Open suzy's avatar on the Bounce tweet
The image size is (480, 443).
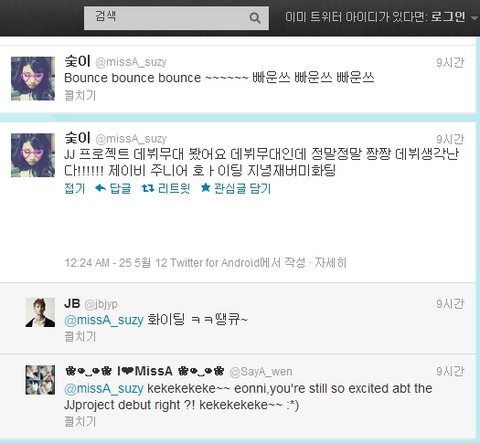33,79
